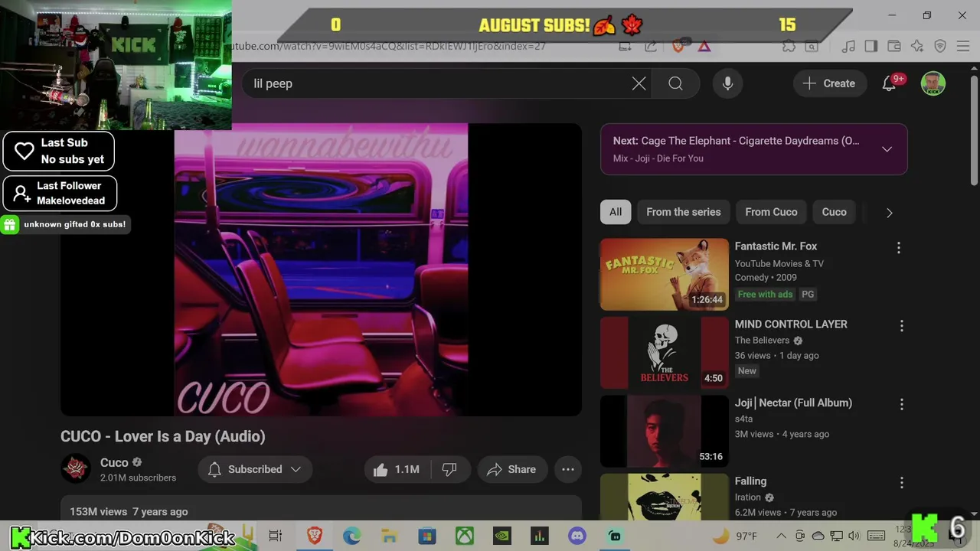Open the account avatar menu
The image size is (980, 551).
933,83
